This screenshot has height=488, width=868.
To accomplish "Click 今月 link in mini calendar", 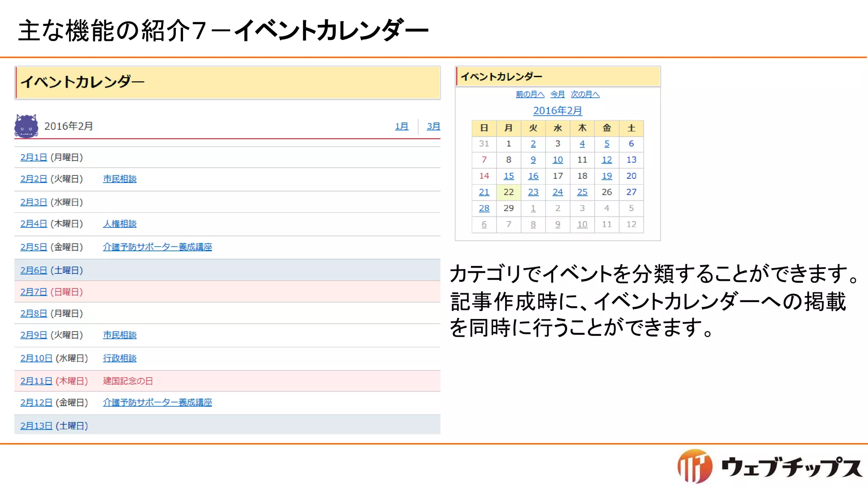I will tap(557, 94).
